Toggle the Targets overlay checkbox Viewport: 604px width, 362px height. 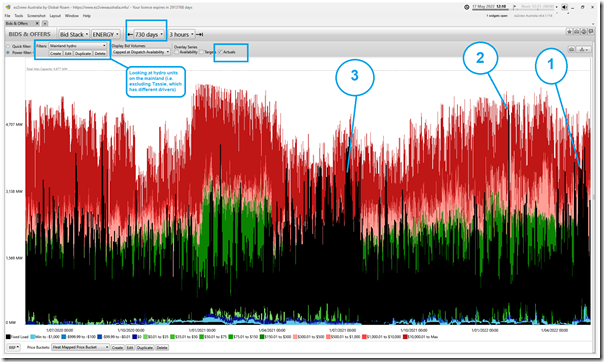(201, 52)
